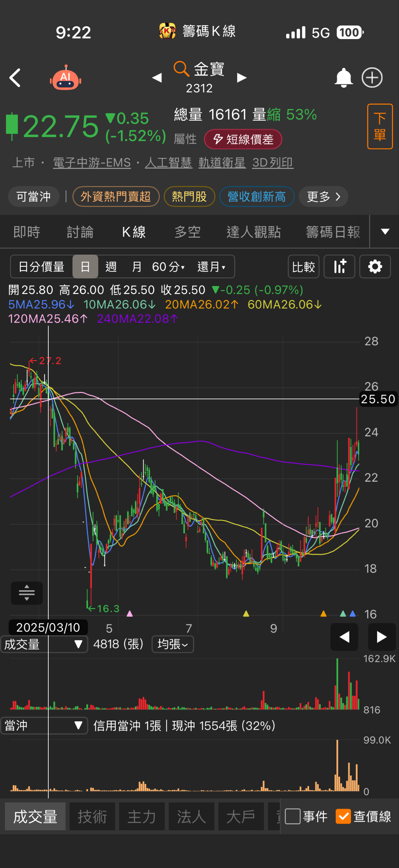Select the K線 tab

pos(134,232)
